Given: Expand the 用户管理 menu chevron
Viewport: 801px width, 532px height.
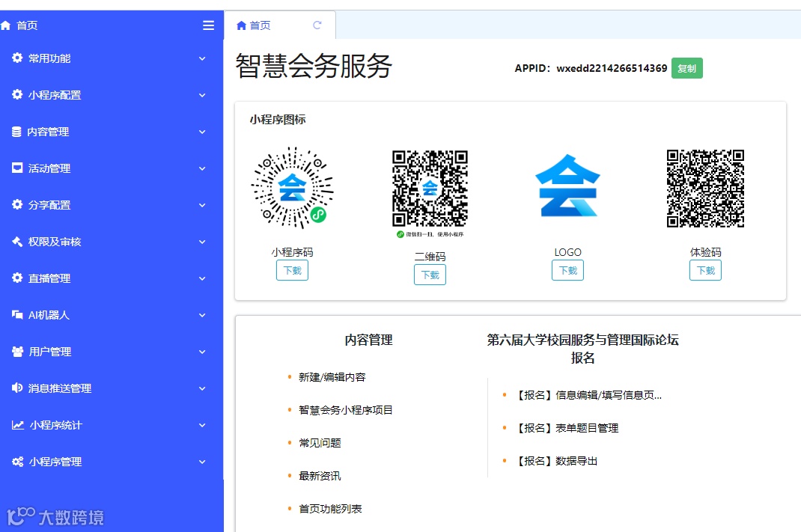Looking at the screenshot, I should pos(202,352).
